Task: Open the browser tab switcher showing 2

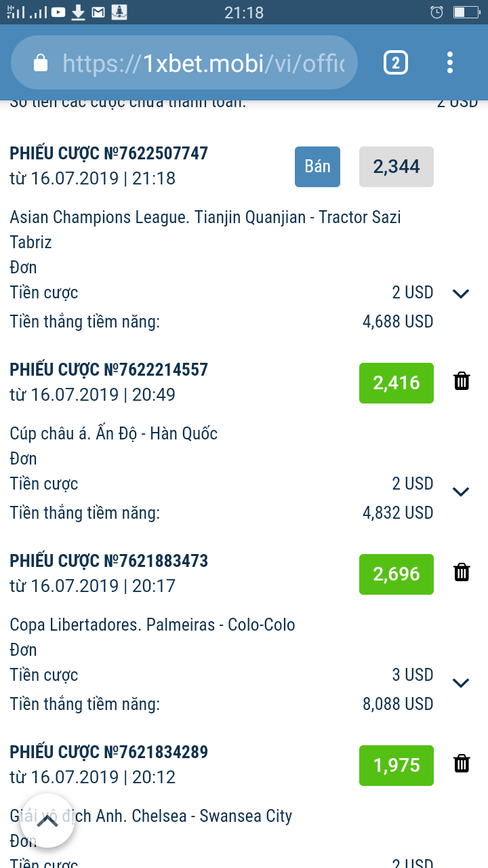Action: 396,63
